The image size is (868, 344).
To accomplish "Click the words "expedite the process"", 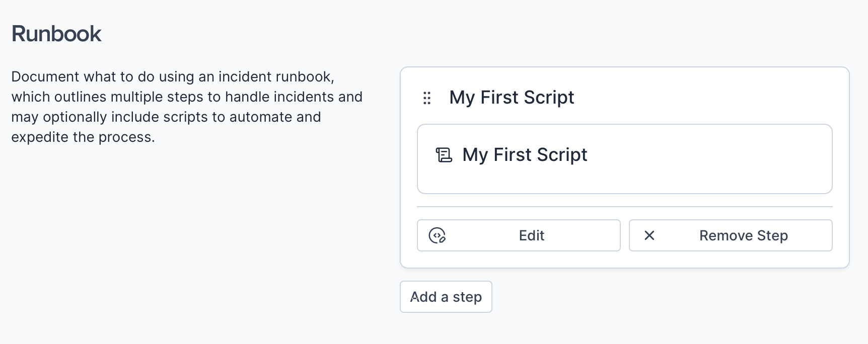I will click(83, 137).
